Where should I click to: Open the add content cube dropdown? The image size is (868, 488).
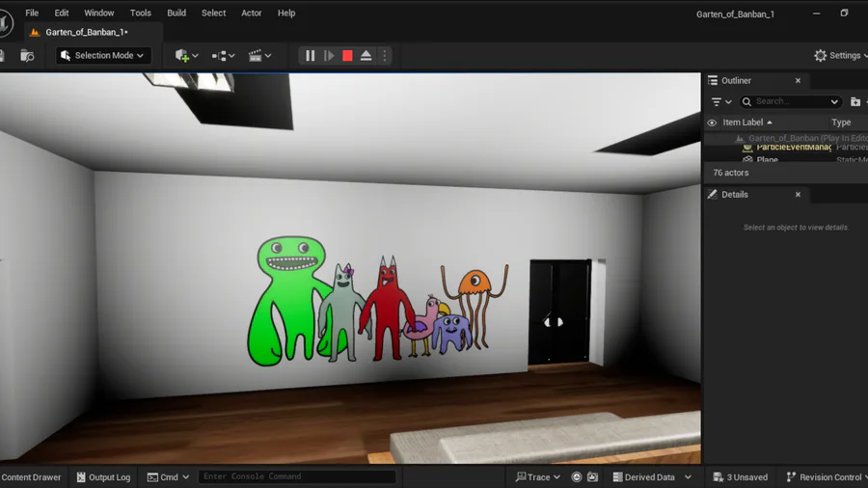pyautogui.click(x=186, y=55)
